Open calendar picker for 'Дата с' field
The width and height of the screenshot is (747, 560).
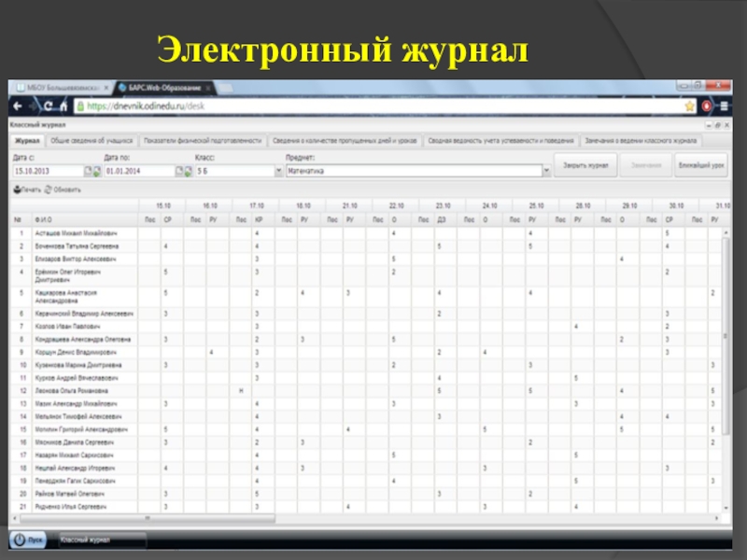click(x=90, y=171)
